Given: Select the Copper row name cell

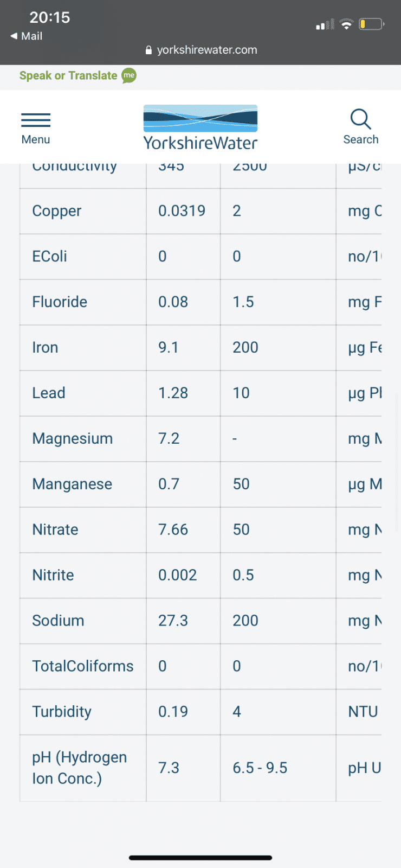Looking at the screenshot, I should [x=83, y=211].
